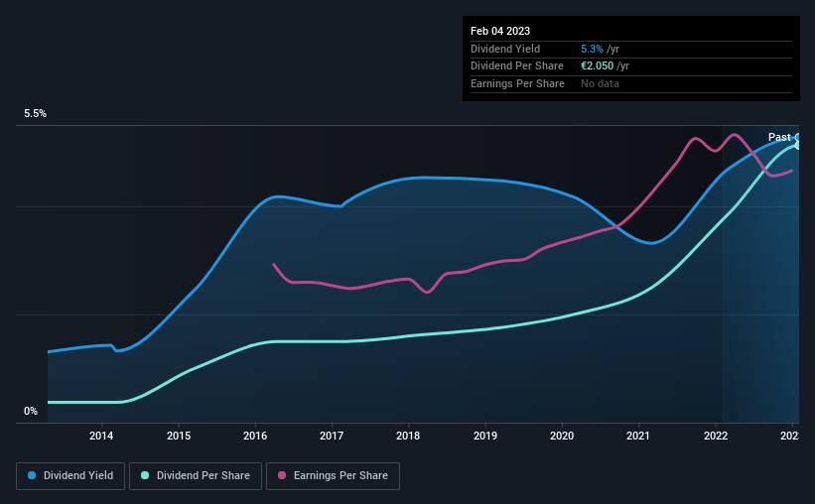Viewport: 815px width, 504px height.
Task: Click the teal dot in Dividend Per Share legend
Action: click(145, 476)
